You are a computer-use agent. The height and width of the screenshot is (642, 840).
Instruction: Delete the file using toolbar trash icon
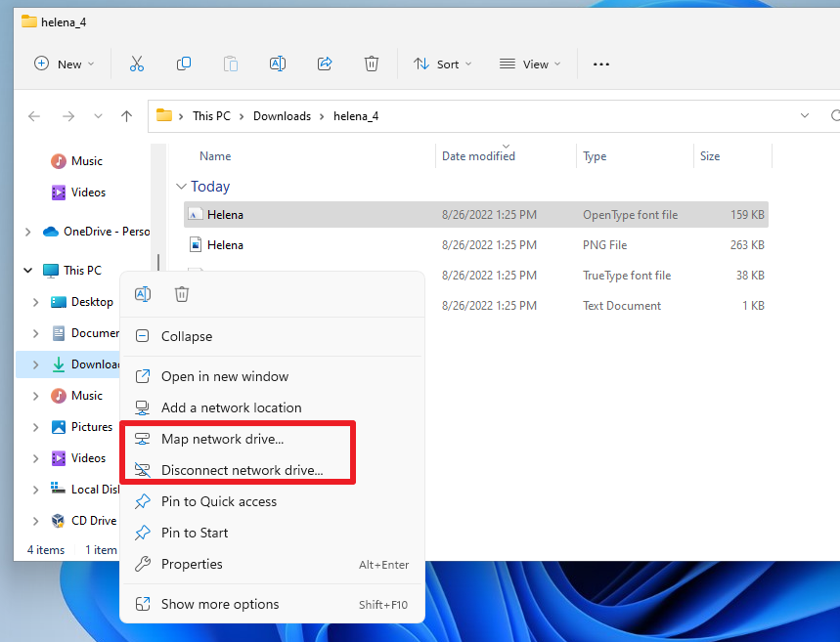[x=372, y=63]
